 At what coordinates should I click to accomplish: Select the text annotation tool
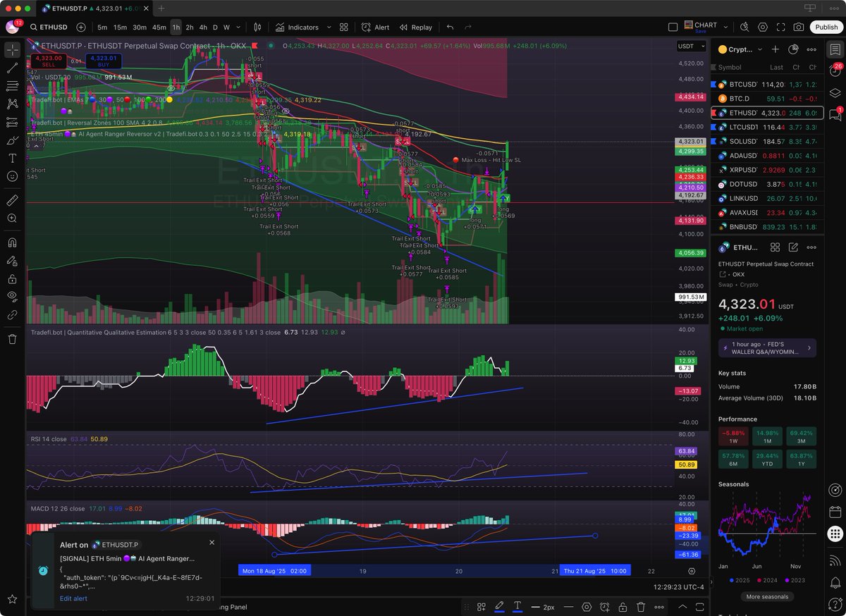click(12, 158)
